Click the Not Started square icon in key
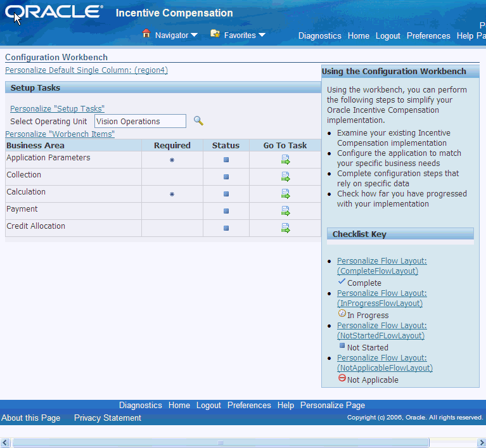 342,346
